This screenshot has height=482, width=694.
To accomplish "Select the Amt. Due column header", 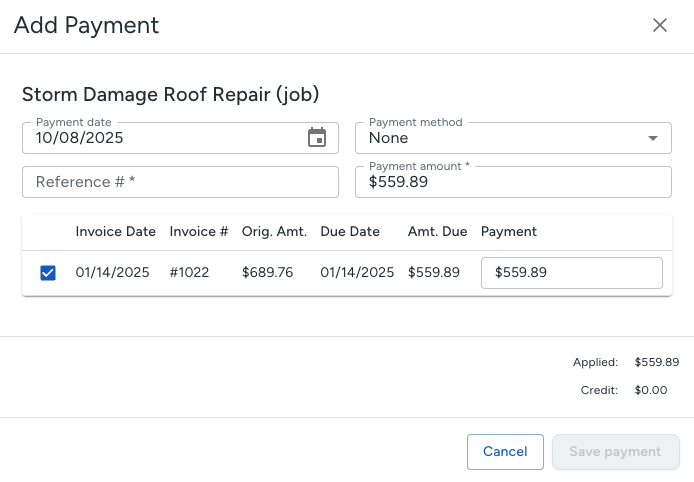I will click(x=437, y=231).
